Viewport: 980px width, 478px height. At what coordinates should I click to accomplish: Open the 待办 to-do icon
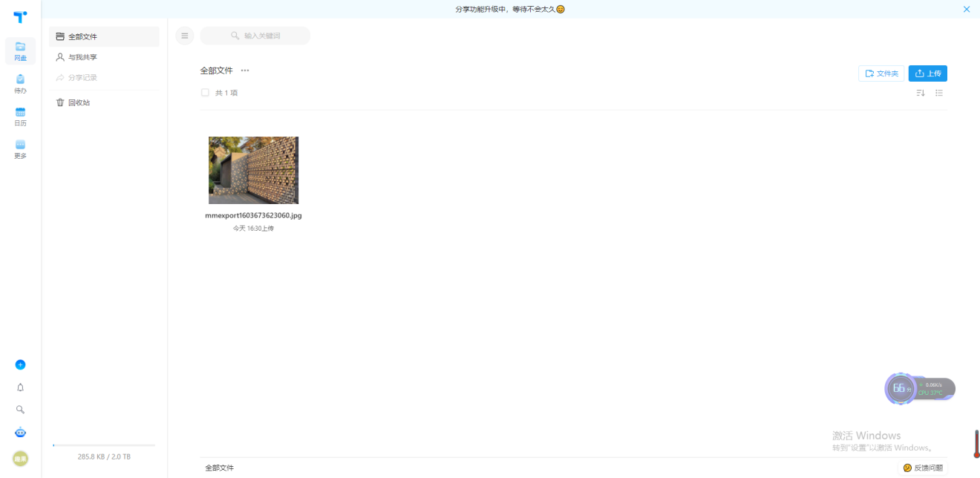tap(20, 84)
